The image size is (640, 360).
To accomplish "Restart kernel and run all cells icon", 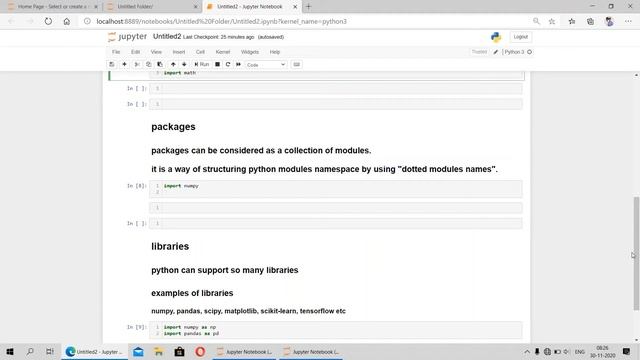I will tap(238, 64).
